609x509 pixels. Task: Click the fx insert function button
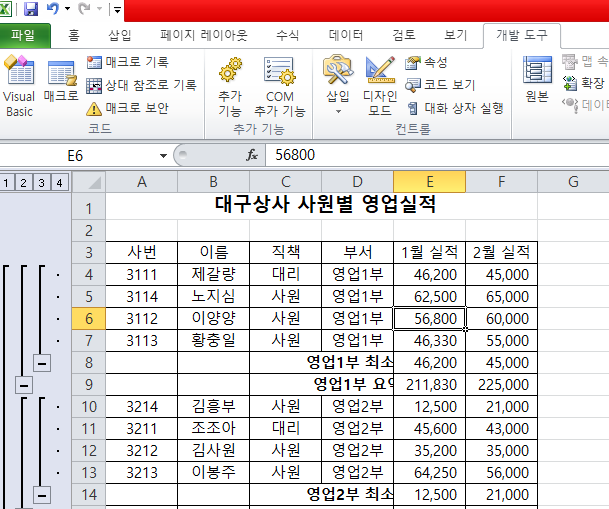[x=252, y=155]
